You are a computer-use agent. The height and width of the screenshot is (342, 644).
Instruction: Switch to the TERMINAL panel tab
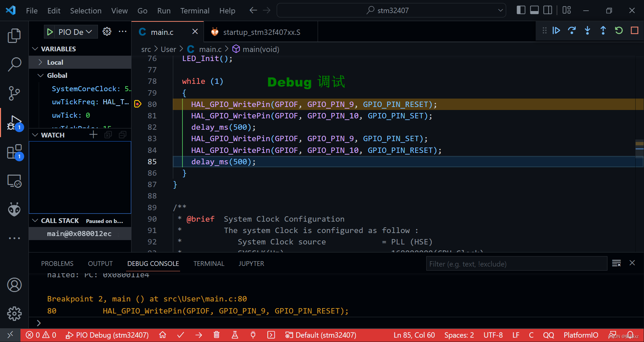tap(209, 264)
